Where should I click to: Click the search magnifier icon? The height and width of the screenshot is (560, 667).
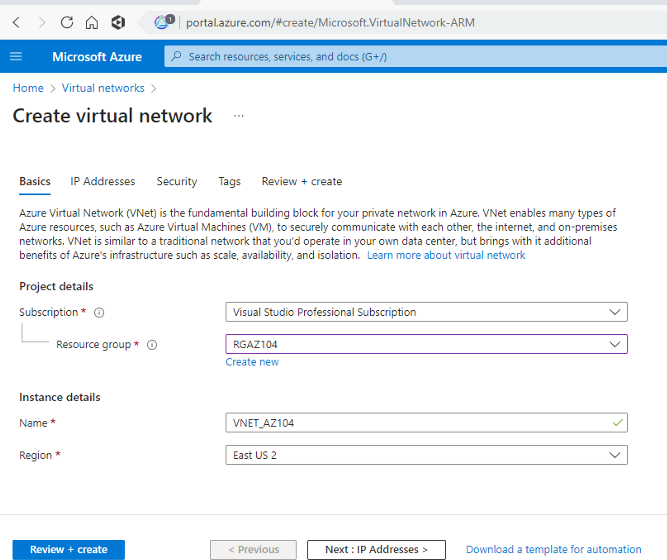click(x=176, y=56)
